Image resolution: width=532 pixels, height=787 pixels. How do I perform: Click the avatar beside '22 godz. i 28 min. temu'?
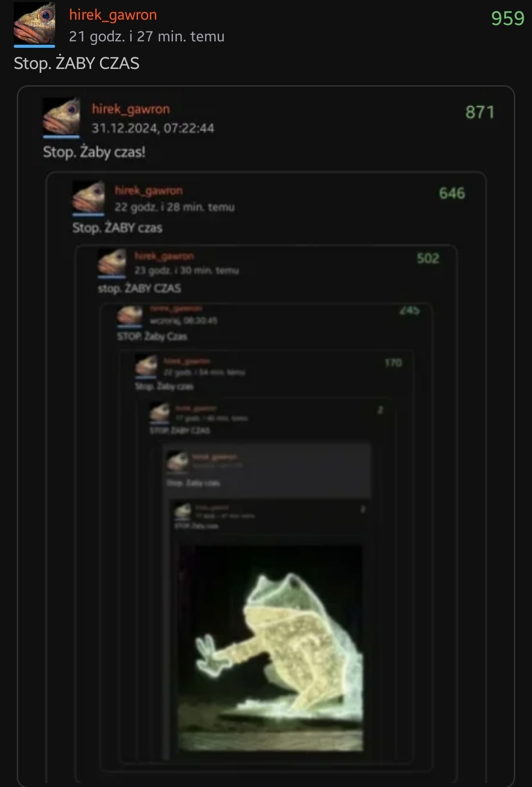89,197
